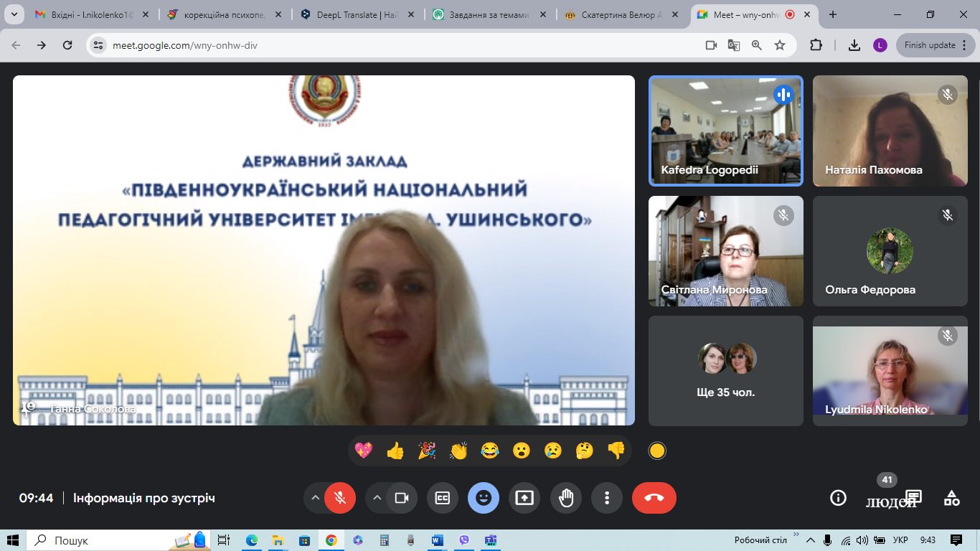This screenshot has width=980, height=551.
Task: Click the present screen icon
Action: 524,498
